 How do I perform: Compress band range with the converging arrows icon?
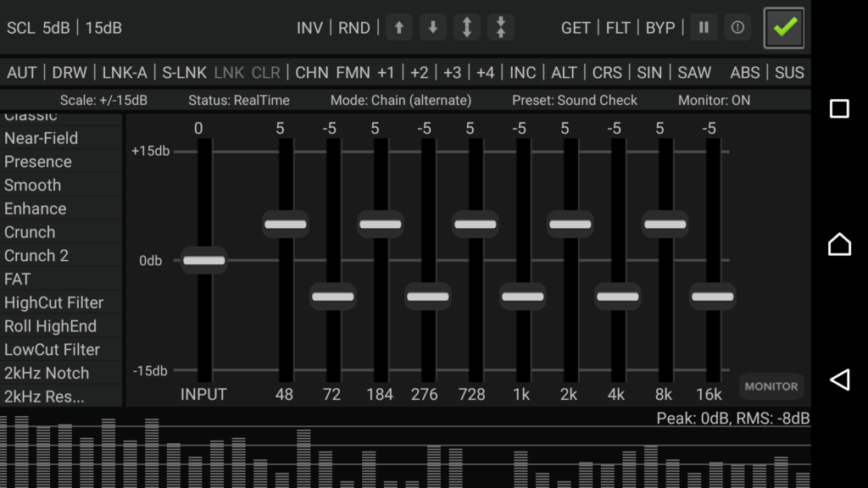[500, 27]
